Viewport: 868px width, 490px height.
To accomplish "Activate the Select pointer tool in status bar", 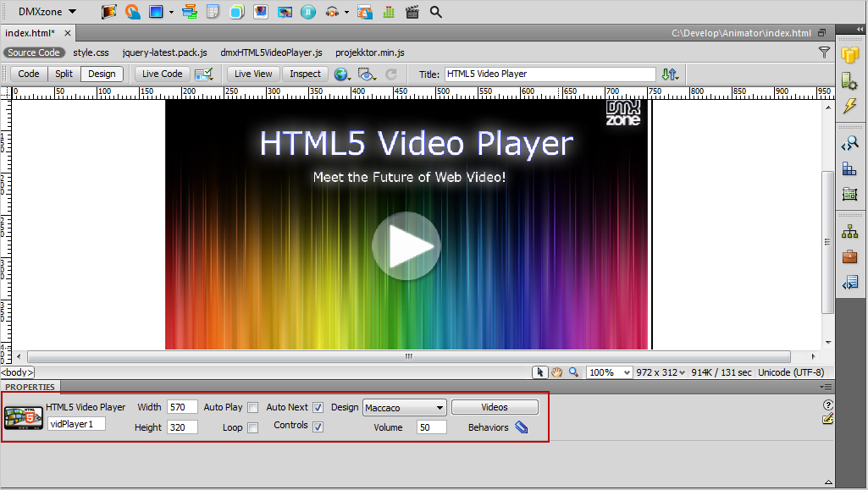I will point(539,372).
